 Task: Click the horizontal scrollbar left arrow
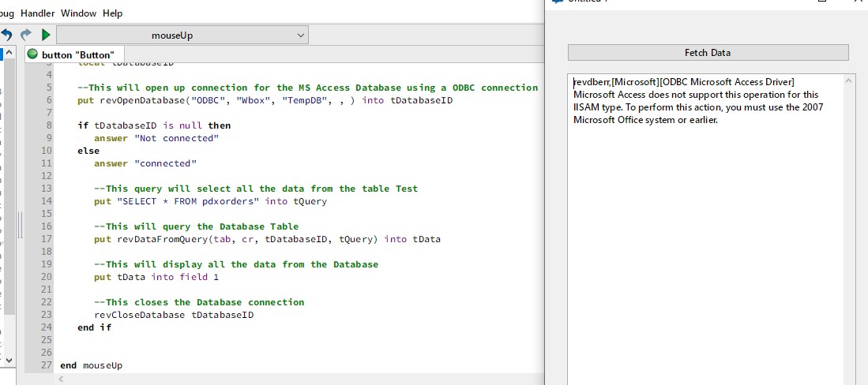[x=60, y=379]
